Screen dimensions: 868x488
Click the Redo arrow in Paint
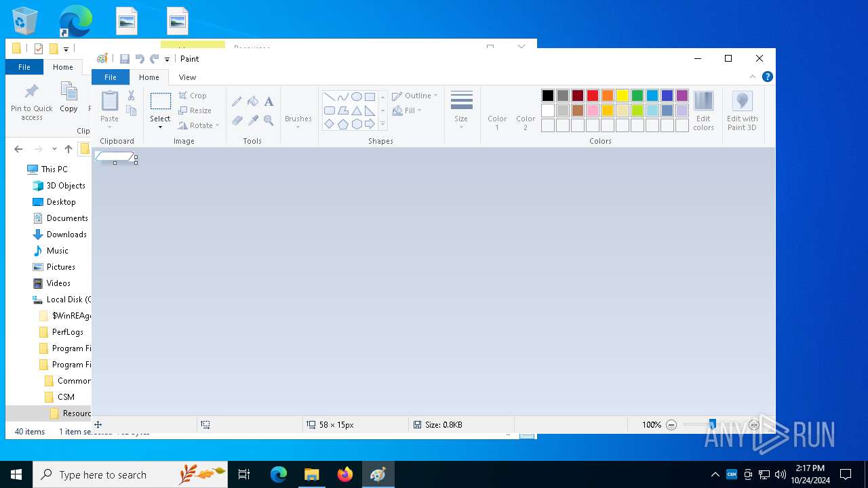[155, 59]
